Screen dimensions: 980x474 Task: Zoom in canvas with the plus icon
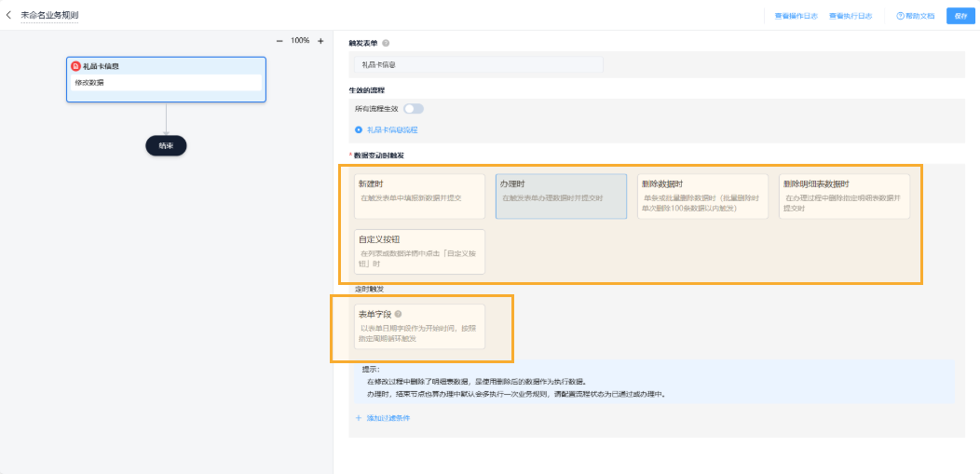320,41
